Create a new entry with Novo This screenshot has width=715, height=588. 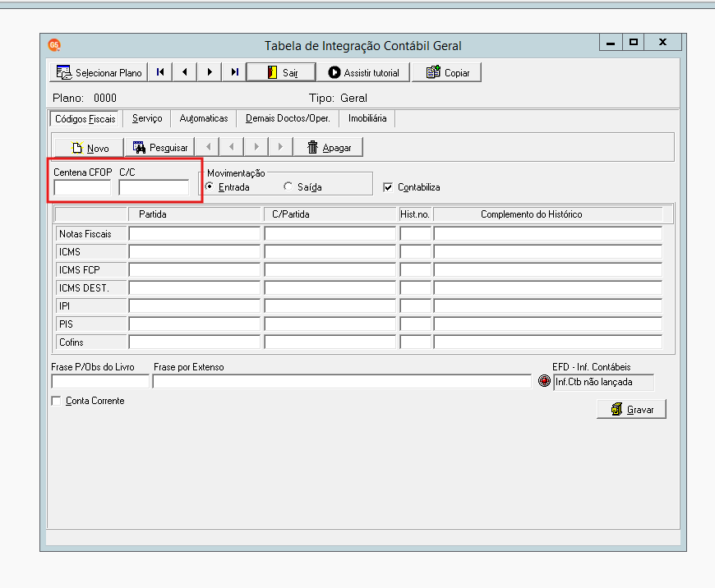90,148
